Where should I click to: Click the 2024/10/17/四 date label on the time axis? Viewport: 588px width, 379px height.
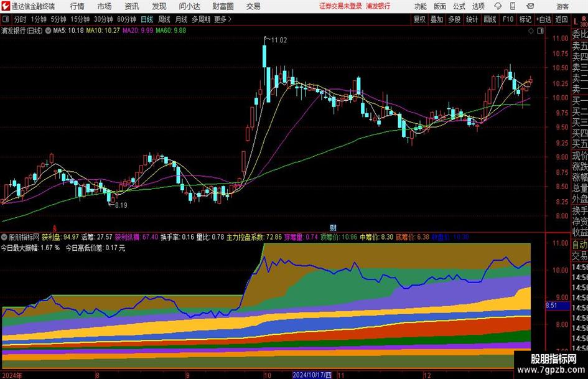312,375
